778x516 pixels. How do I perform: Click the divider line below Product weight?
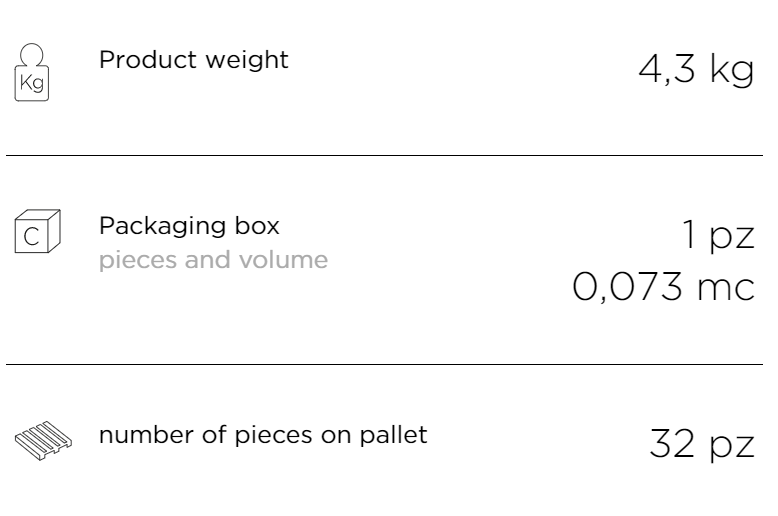tap(385, 155)
